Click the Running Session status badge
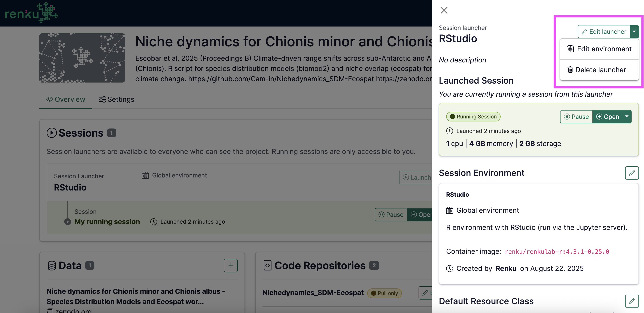The image size is (644, 313). [x=473, y=117]
